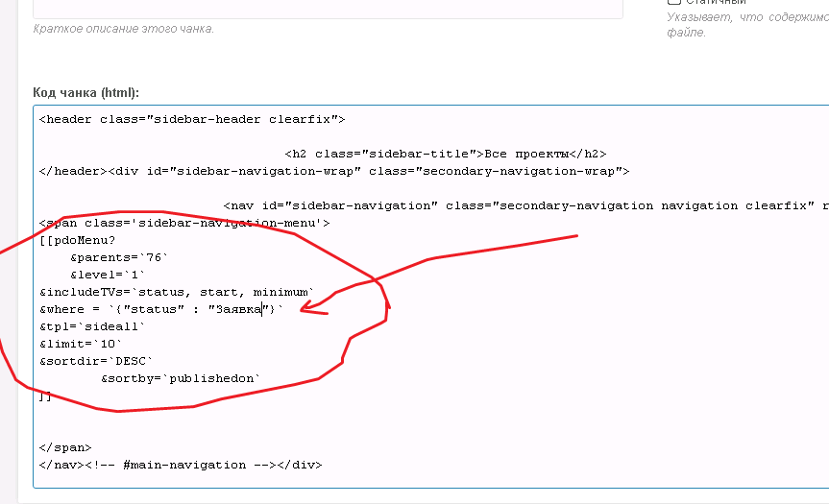Click the sidebar-navigation-wrap div line
Viewport: 829px width, 504px height.
334,171
